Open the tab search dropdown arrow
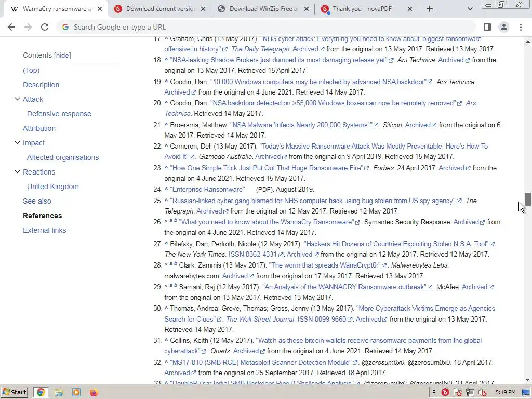The height and width of the screenshot is (399, 532). 470,9
